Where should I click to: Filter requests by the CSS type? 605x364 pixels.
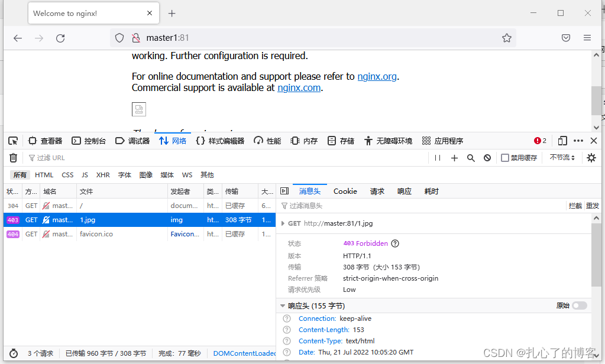tap(67, 175)
